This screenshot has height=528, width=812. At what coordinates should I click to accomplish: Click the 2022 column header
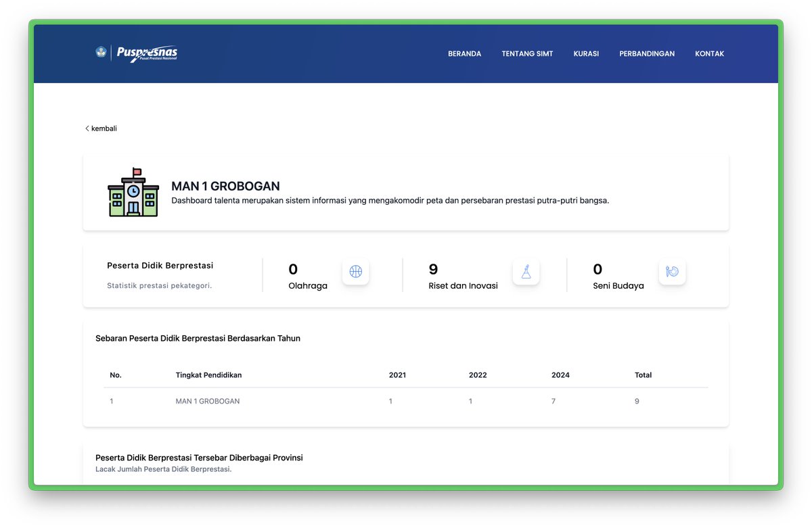pyautogui.click(x=478, y=375)
